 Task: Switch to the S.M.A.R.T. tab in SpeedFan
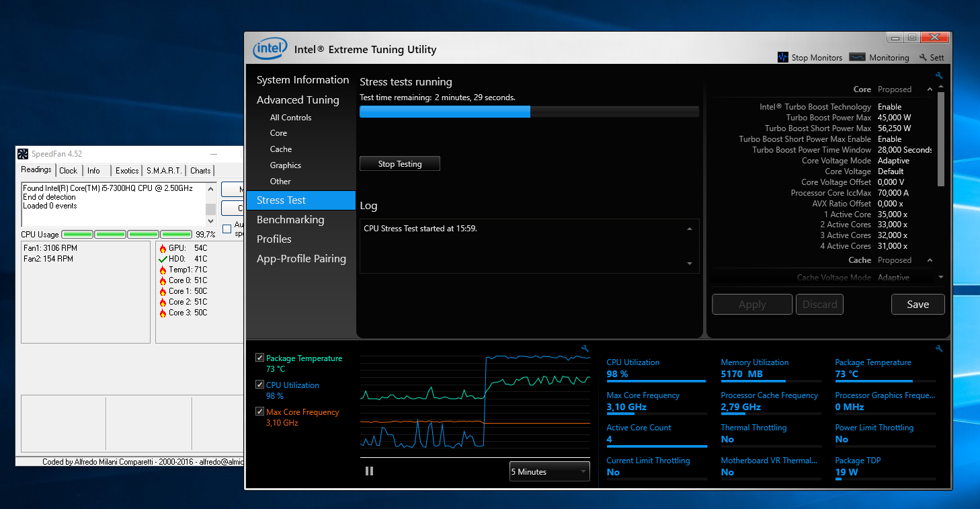tap(164, 171)
